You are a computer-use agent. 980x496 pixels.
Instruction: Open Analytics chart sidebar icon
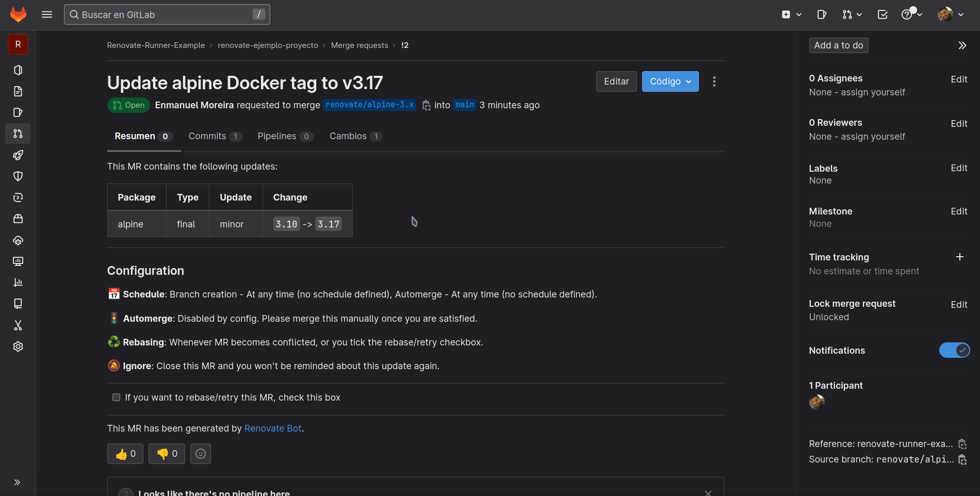click(x=18, y=283)
